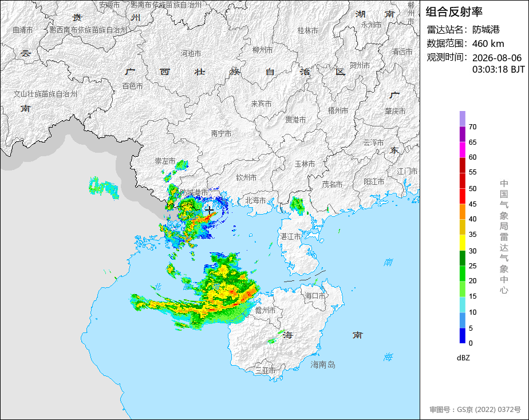The height and width of the screenshot is (420, 529).
Task: Click the 海口市 city label
Action: [x=315, y=296]
